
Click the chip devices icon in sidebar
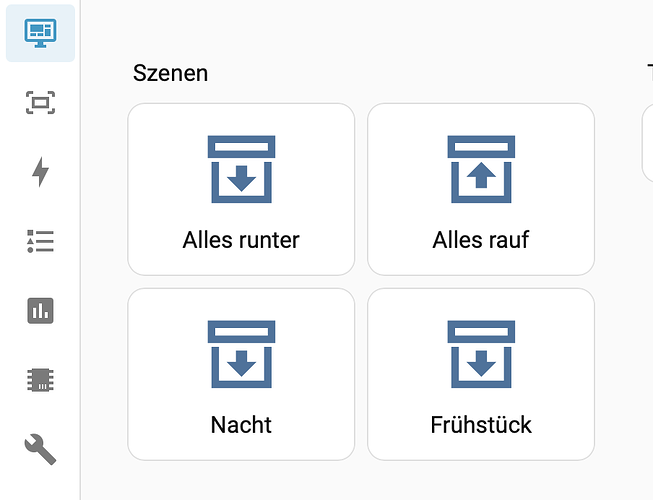tap(40, 380)
